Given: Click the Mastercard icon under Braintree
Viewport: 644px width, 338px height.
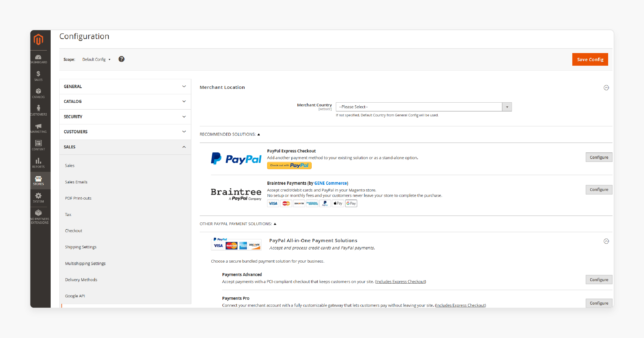Looking at the screenshot, I should pyautogui.click(x=286, y=203).
